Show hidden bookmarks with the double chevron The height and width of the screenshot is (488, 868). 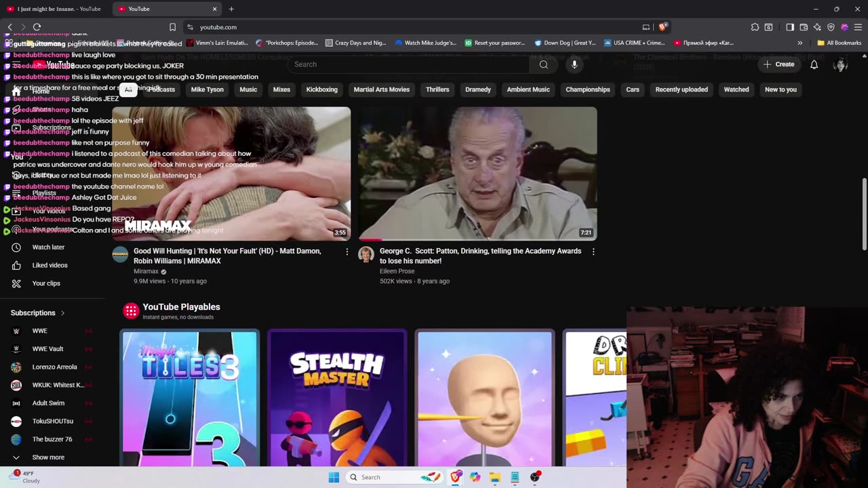pos(800,43)
